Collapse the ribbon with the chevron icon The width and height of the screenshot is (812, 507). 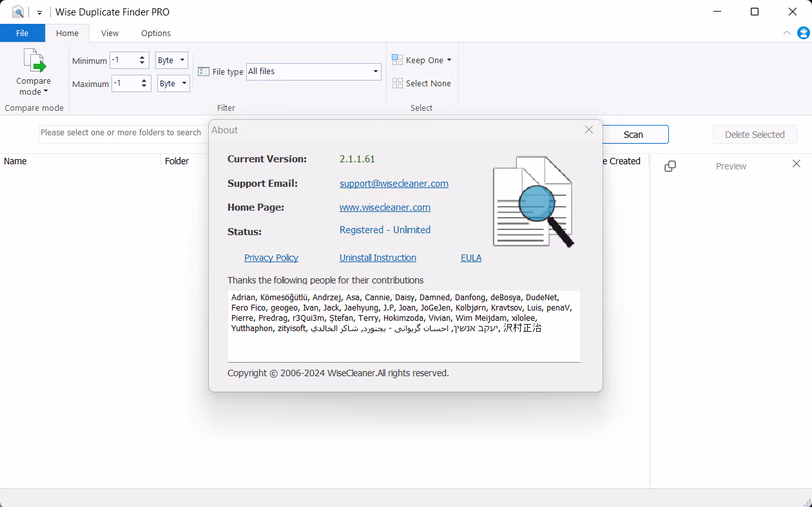click(787, 33)
